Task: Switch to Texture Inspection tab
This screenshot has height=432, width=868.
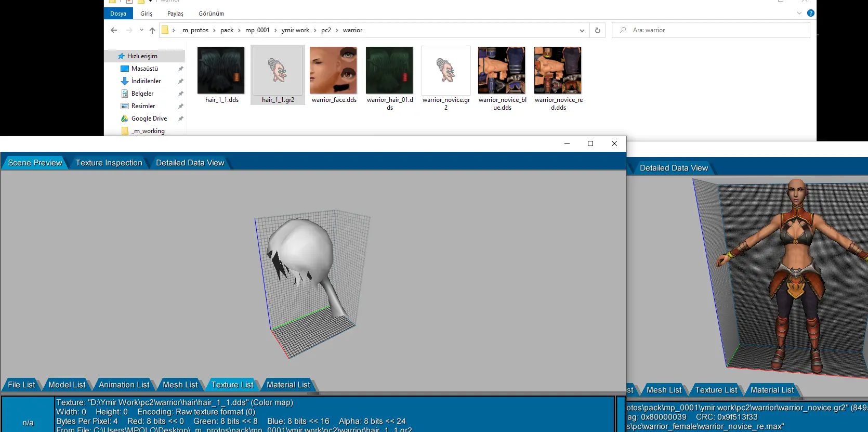Action: [x=109, y=163]
